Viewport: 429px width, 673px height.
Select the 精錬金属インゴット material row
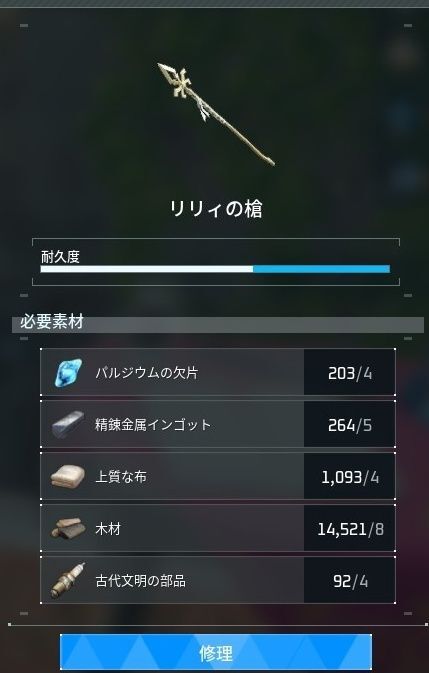tap(218, 424)
